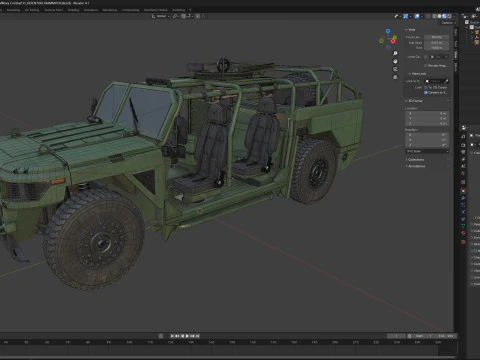Viewport: 480px width, 360px height.
Task: Enable Lock To 3D Cursor checkbox
Action: (426, 87)
